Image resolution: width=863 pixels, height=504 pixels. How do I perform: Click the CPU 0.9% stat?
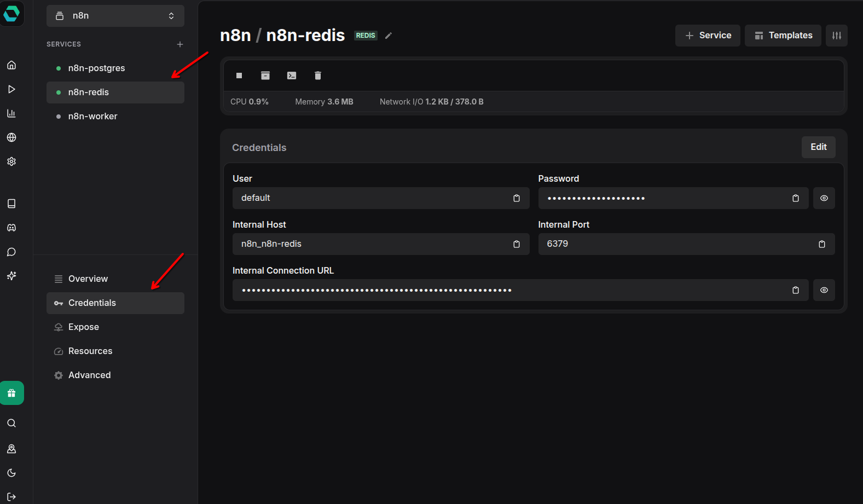(x=250, y=102)
